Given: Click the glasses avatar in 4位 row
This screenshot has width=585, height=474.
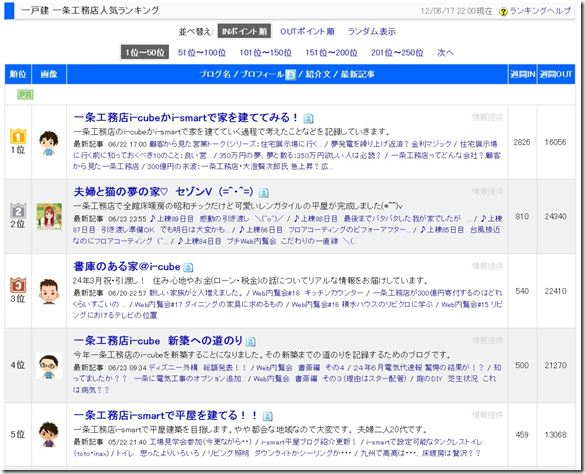Looking at the screenshot, I should tap(49, 366).
